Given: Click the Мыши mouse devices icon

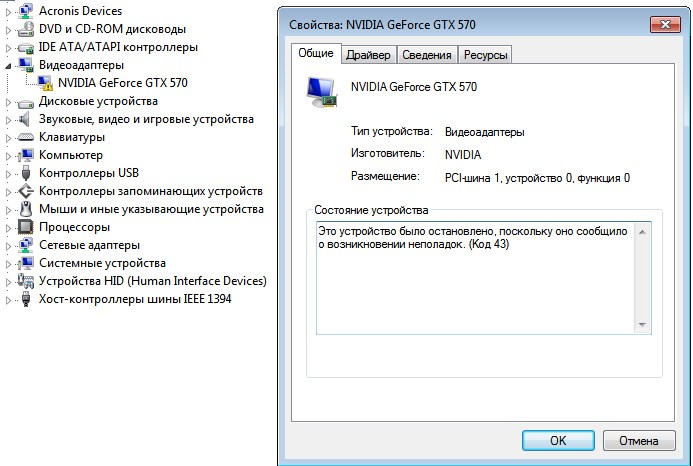Looking at the screenshot, I should pyautogui.click(x=26, y=209).
